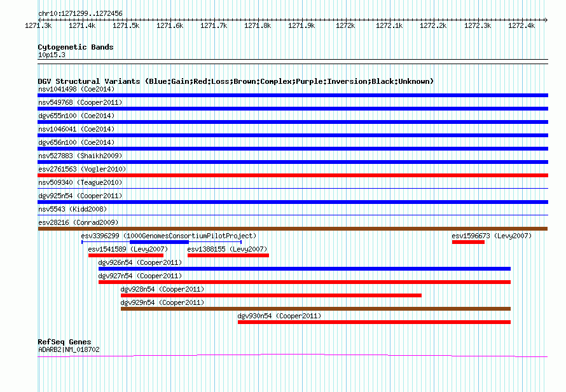Image resolution: width=566 pixels, height=392 pixels.
Task: Click the blue dgv655n100 gain bar
Action: coord(293,122)
